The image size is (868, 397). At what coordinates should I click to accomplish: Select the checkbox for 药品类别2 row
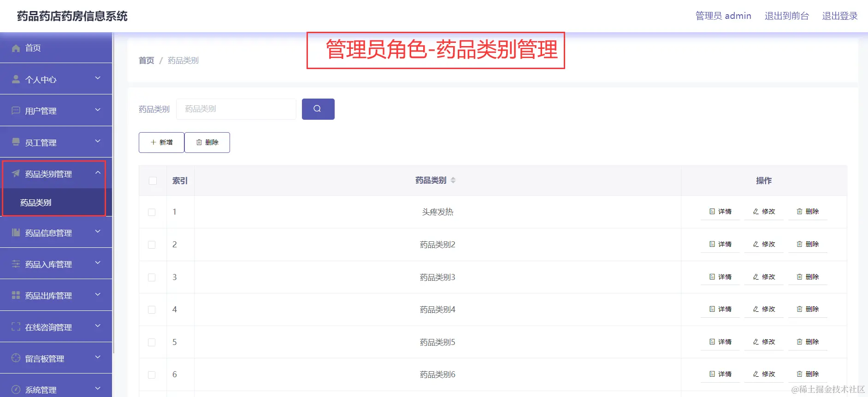pyautogui.click(x=152, y=245)
